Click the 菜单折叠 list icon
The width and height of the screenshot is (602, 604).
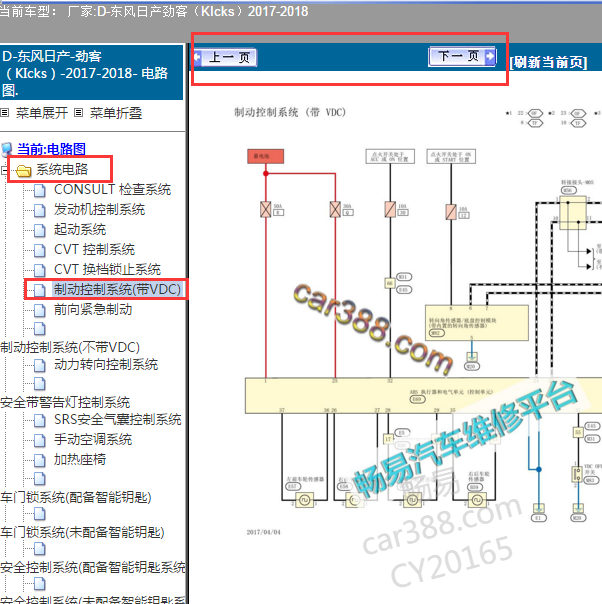79,112
